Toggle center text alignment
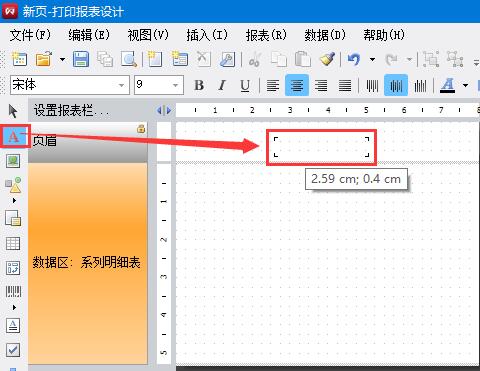Viewport: 480px width, 371px height. tap(297, 86)
